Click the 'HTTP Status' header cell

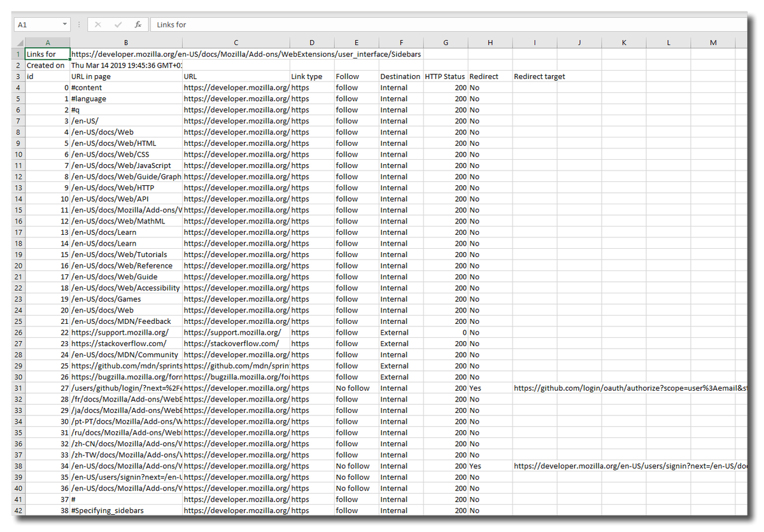pos(446,76)
